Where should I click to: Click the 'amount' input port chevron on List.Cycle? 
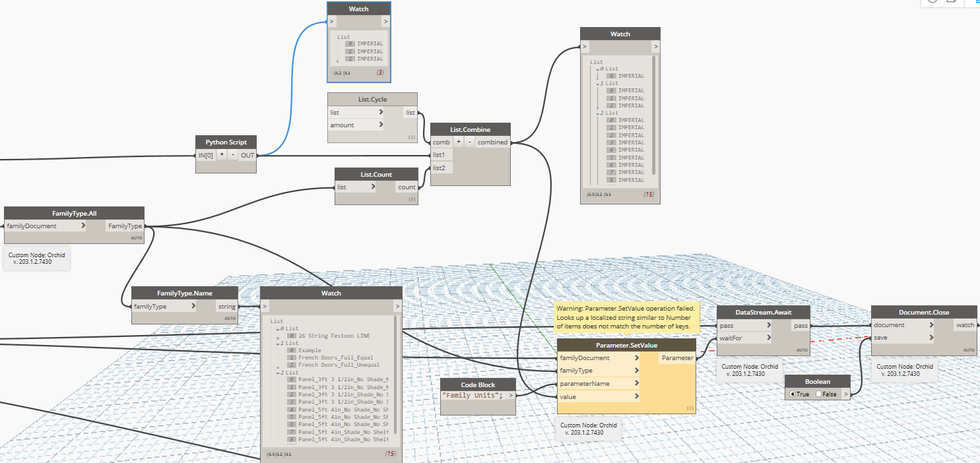click(x=381, y=125)
